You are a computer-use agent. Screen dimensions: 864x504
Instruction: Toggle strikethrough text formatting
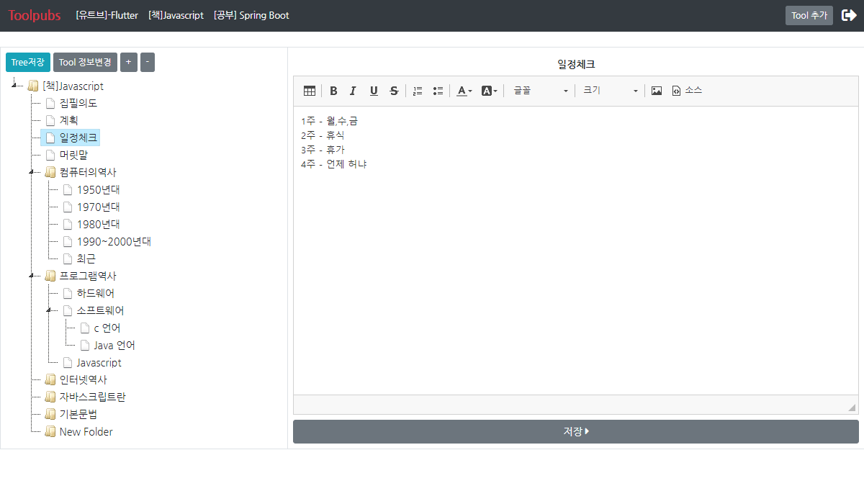pyautogui.click(x=394, y=91)
